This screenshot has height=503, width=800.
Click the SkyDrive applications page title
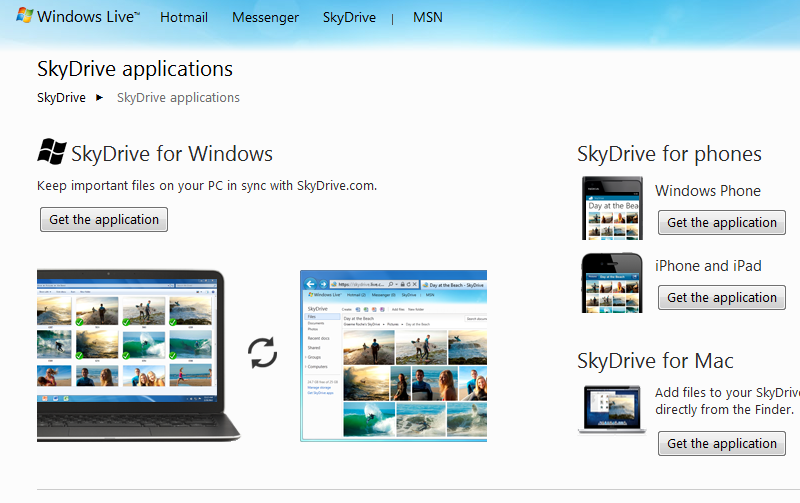click(x=135, y=69)
